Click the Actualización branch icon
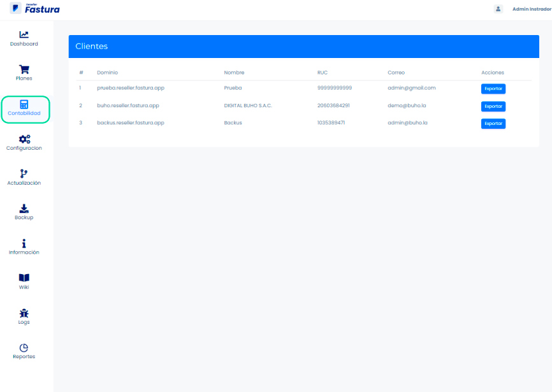The width and height of the screenshot is (552, 392). (24, 173)
